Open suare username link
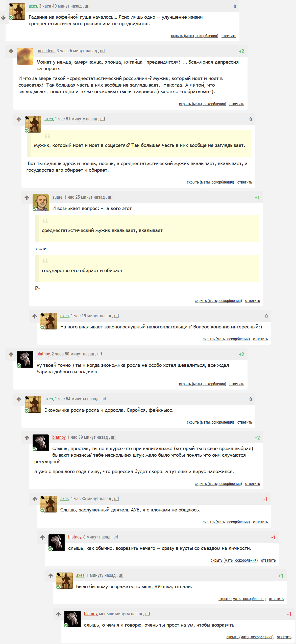 tap(57, 197)
